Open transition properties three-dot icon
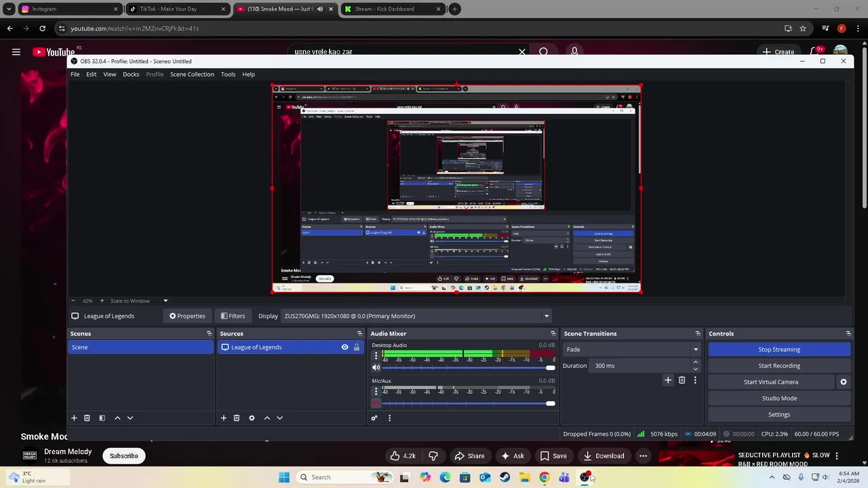The width and height of the screenshot is (868, 488). 695,380
